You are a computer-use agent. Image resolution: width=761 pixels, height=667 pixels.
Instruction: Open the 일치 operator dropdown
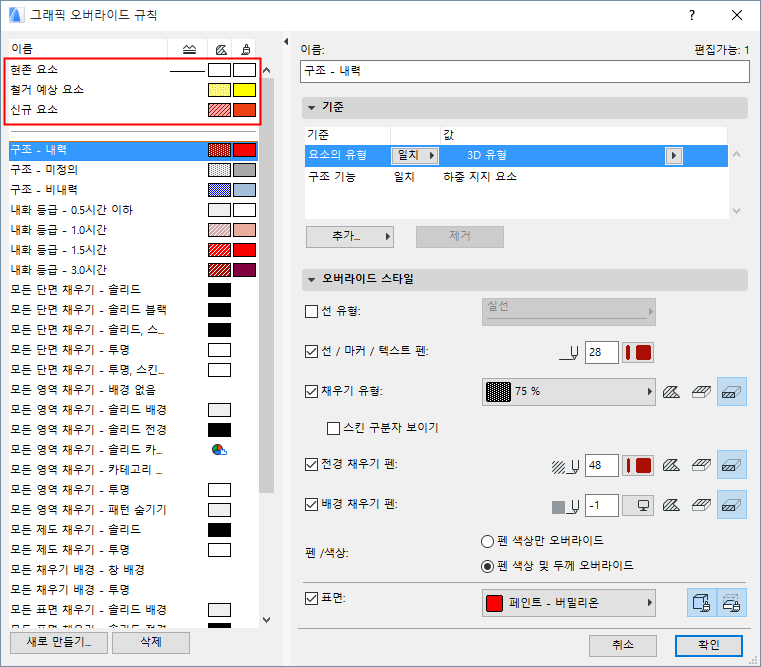pyautogui.click(x=415, y=155)
